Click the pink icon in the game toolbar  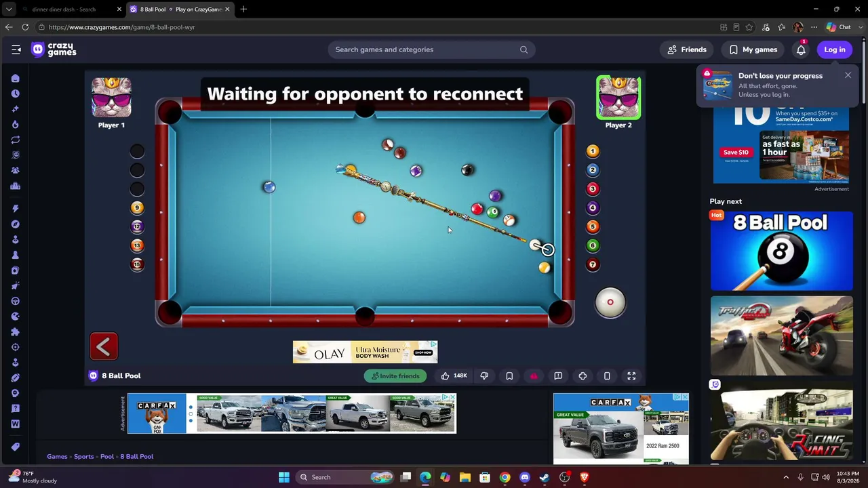534,375
